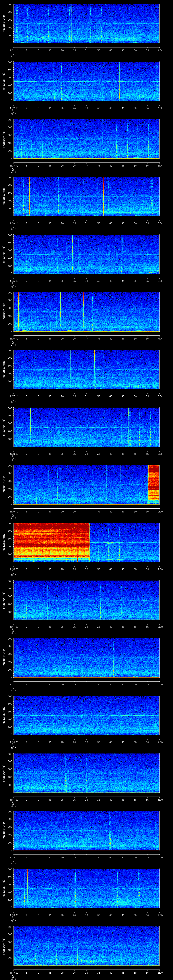Click the "11:00" end time label under 1:10:00 panel
Viewport: 173px width, 980px height.
(159, 569)
